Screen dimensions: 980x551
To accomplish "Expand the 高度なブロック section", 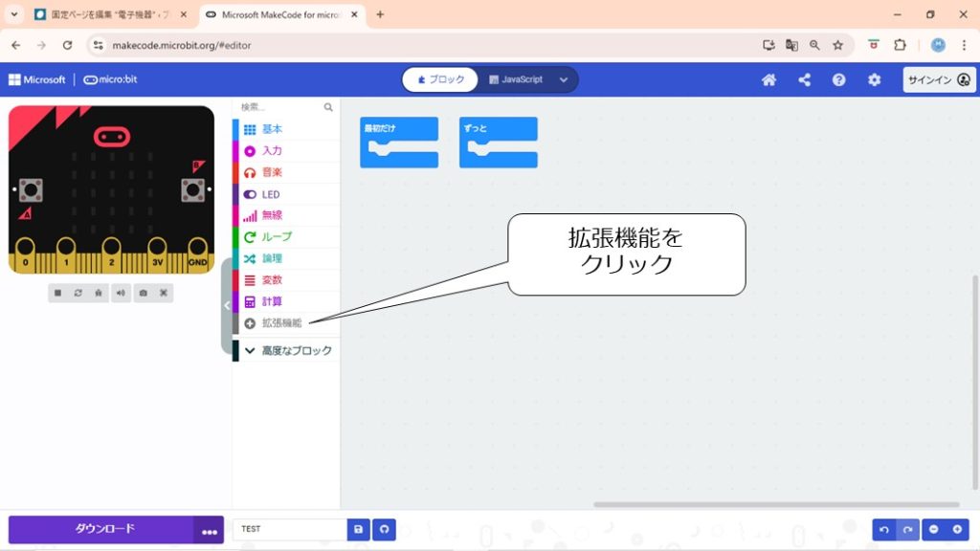I will click(287, 351).
